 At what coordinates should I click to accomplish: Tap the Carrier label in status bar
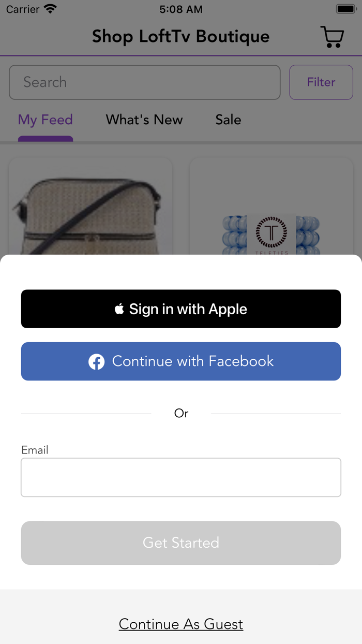point(23,9)
